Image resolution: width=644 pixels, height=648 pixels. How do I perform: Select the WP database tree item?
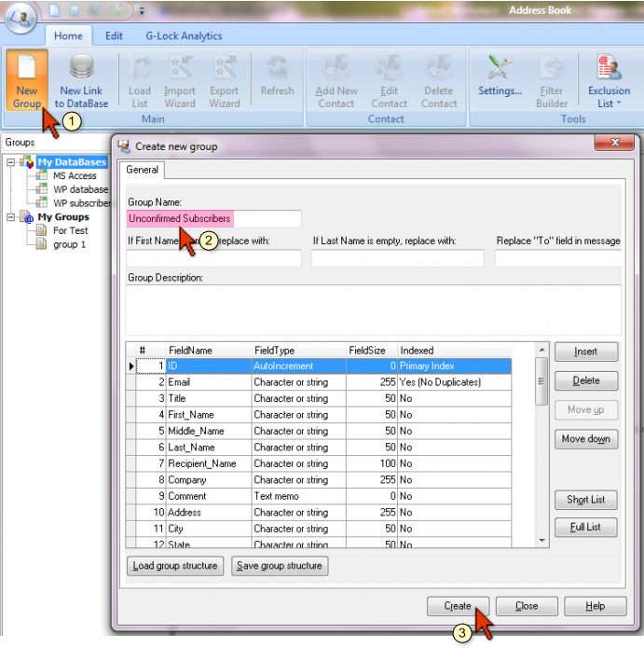point(80,189)
